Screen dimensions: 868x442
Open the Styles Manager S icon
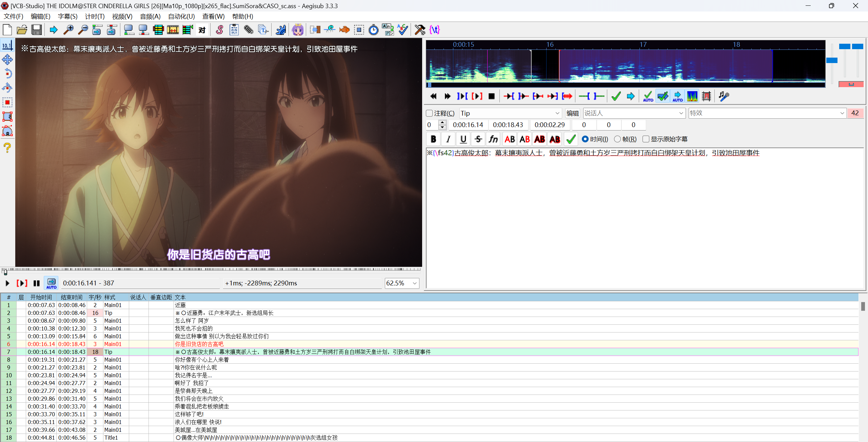click(x=220, y=30)
